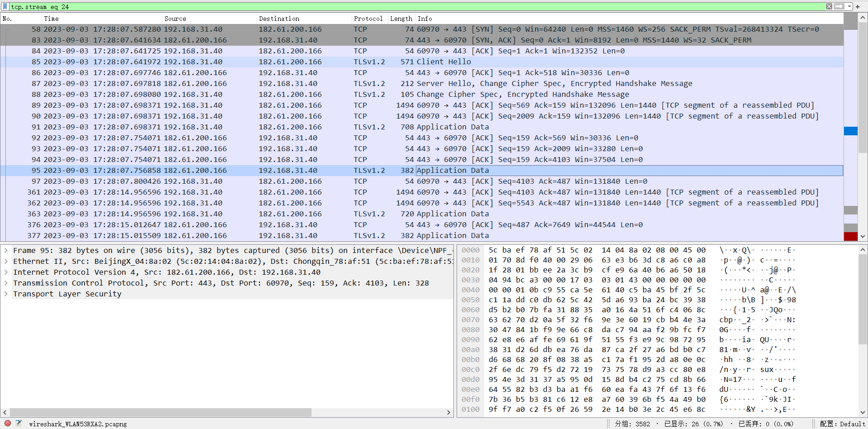The height and width of the screenshot is (429, 868).
Task: Select packet 84 ACK row
Action: coord(422,51)
